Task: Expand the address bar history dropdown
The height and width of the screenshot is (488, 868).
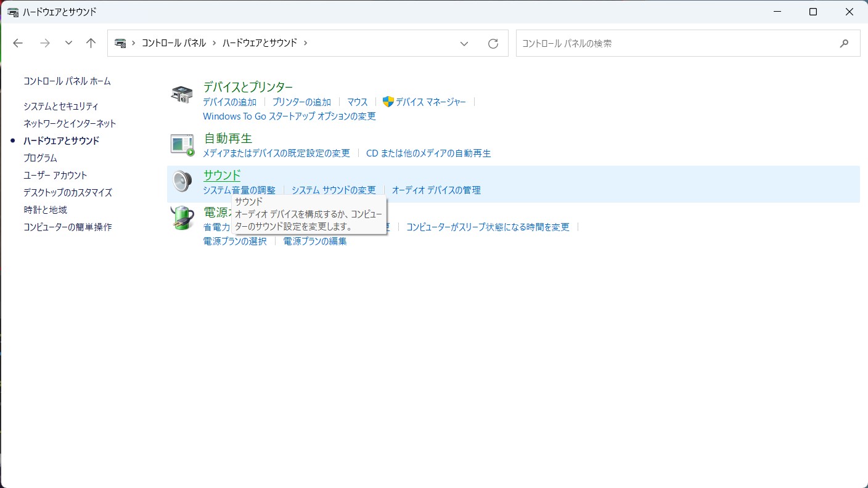Action: pyautogui.click(x=464, y=43)
